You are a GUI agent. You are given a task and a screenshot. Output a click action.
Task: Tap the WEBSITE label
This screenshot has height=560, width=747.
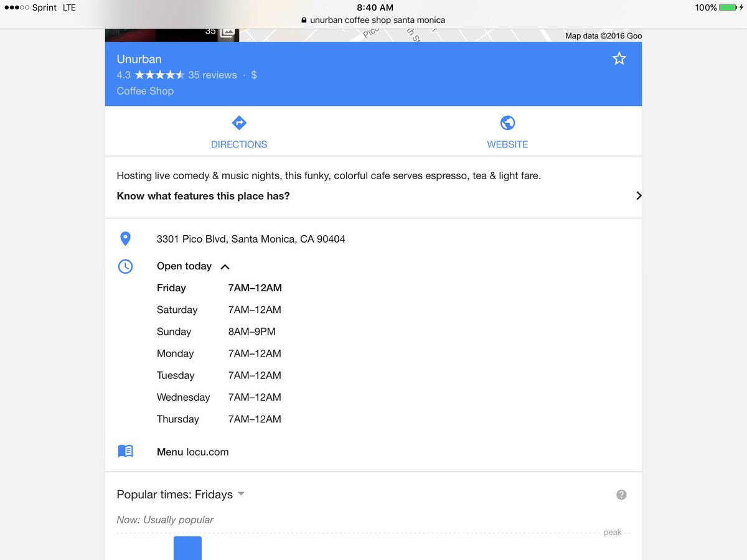coord(507,144)
